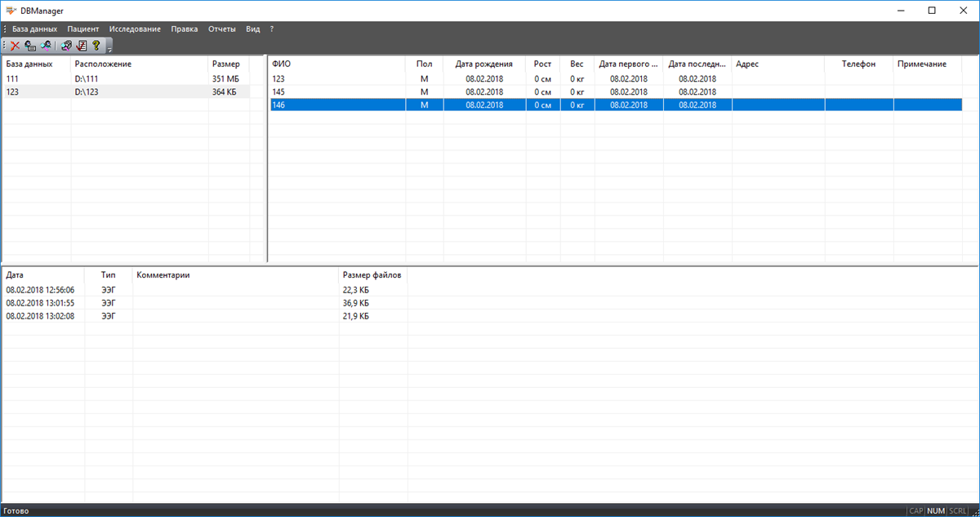
Task: Open help via yellow question mark icon
Action: 96,46
